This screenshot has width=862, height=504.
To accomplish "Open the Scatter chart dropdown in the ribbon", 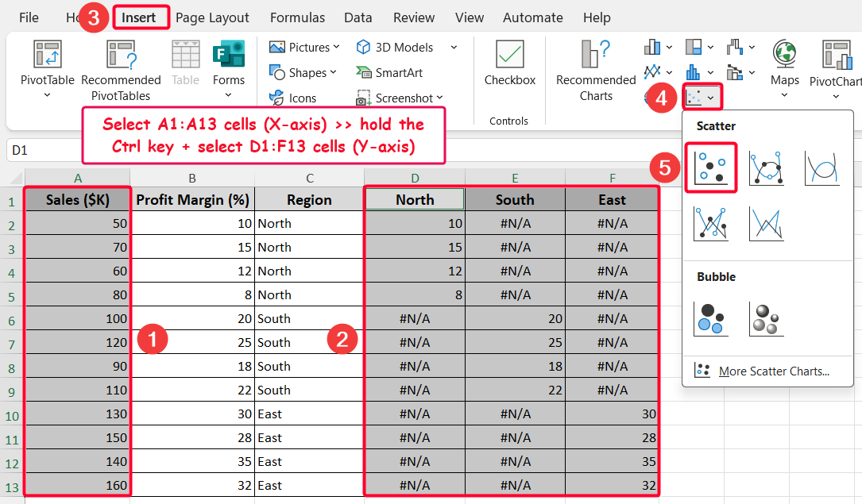I will 702,98.
